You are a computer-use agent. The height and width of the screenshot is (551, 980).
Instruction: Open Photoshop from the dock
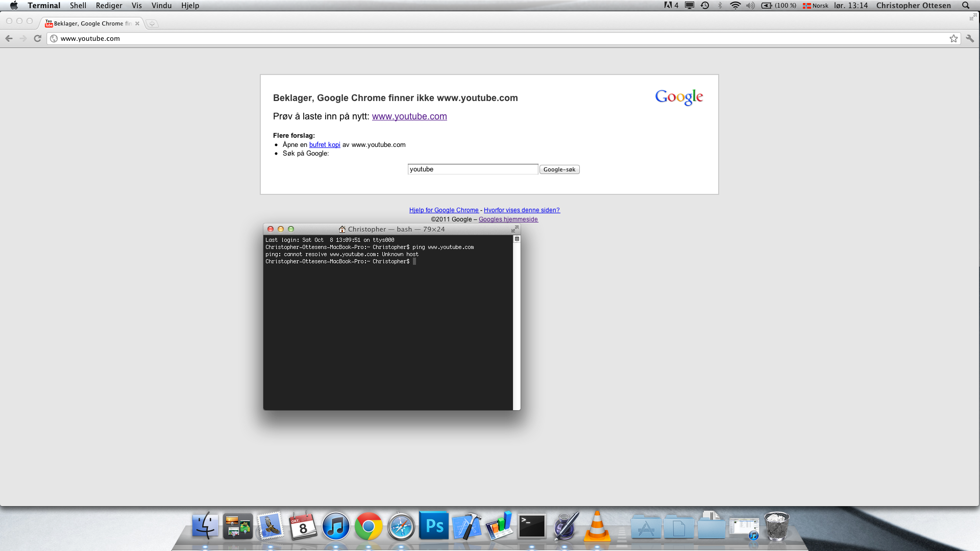434,526
